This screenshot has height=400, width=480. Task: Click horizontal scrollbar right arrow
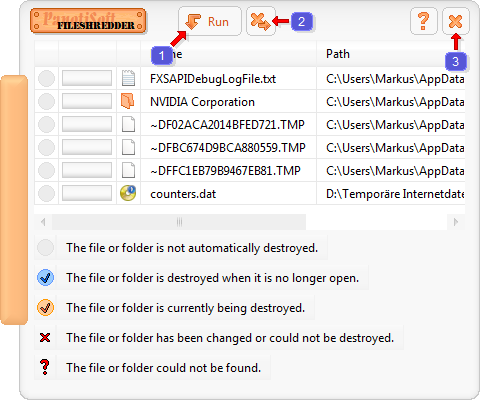[x=456, y=222]
